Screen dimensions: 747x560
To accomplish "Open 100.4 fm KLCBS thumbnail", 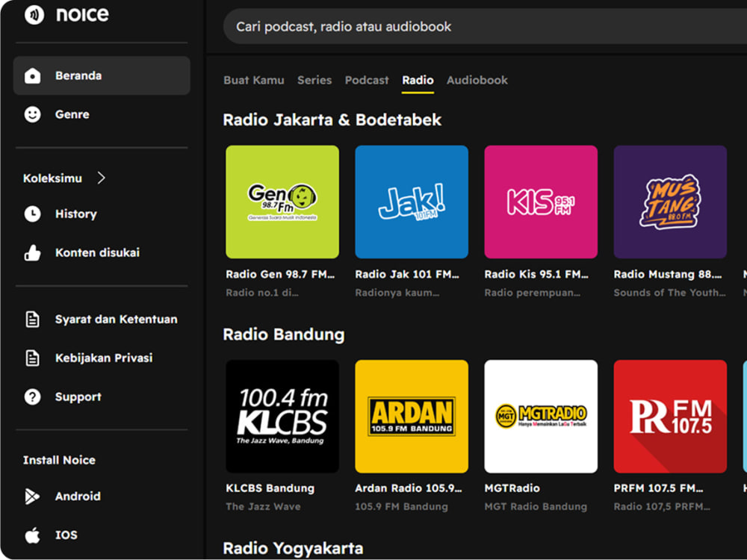I will (282, 416).
